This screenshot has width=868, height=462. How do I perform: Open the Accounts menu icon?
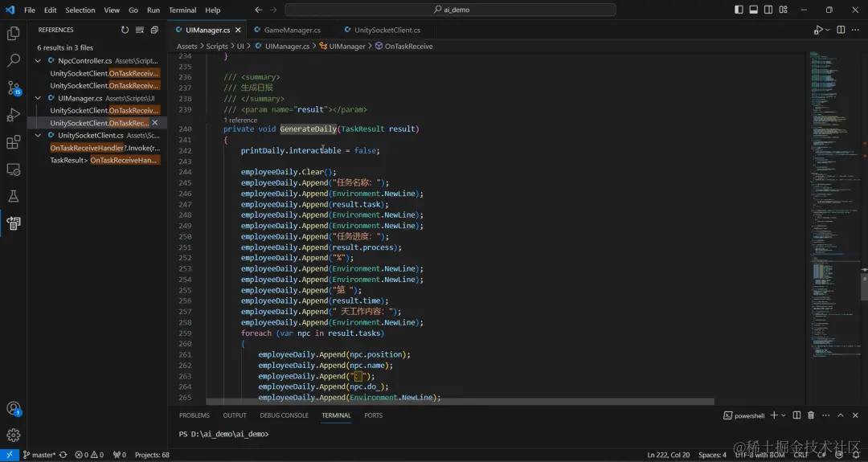point(14,409)
